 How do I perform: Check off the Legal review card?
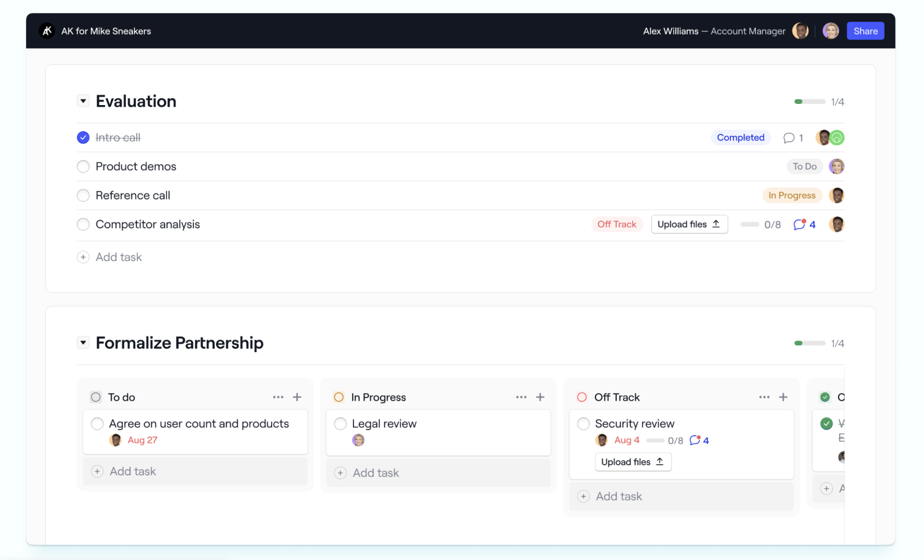pyautogui.click(x=341, y=424)
